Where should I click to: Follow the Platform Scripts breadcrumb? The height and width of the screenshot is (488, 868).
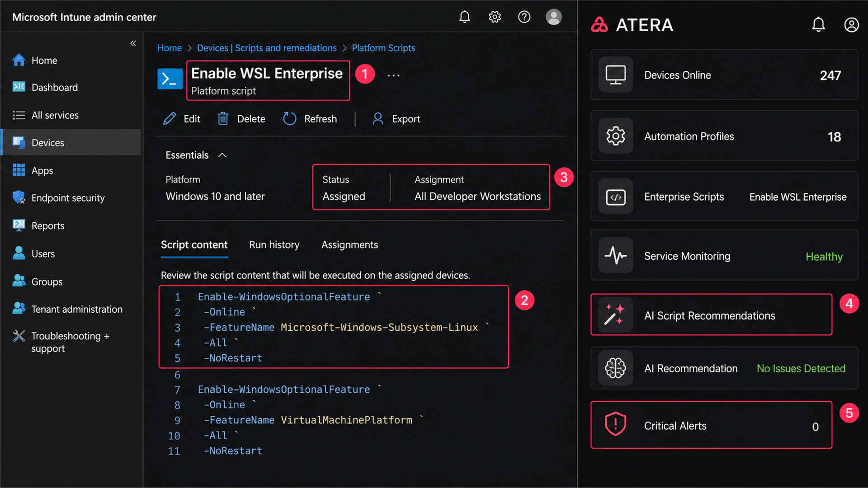(x=383, y=48)
